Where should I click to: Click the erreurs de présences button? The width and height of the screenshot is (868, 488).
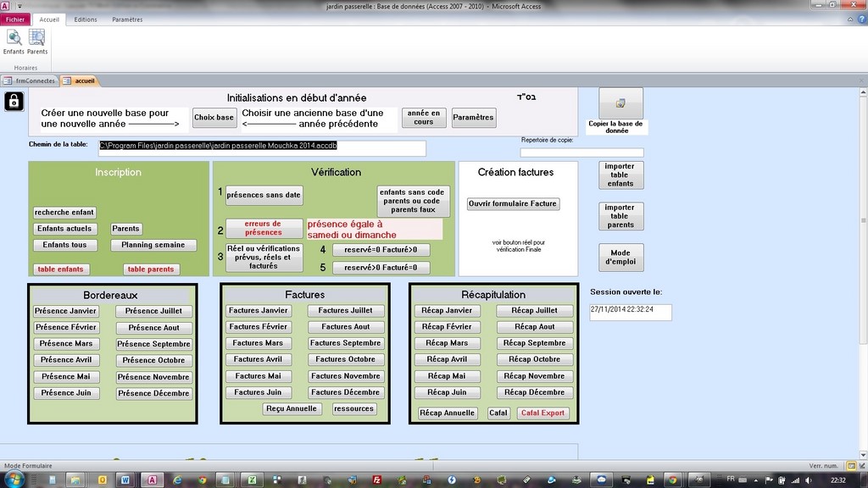(263, 228)
